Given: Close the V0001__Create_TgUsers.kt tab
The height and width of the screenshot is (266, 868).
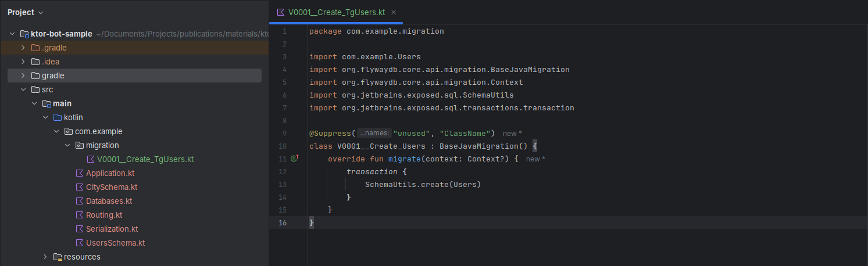Looking at the screenshot, I should pos(394,12).
